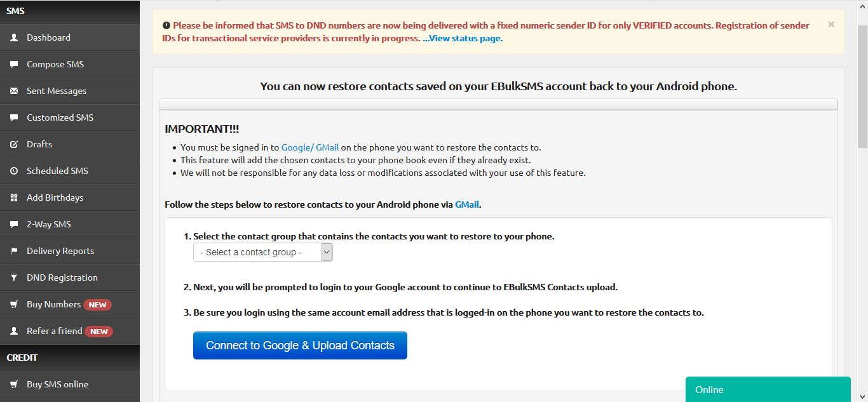
Task: Click the Delivery Reports flag icon
Action: [14, 251]
